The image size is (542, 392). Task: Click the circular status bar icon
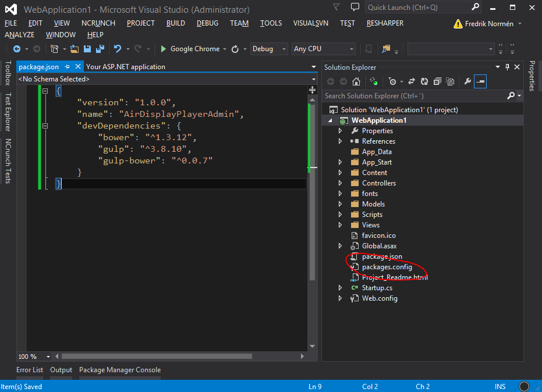pyautogui.click(x=524, y=386)
